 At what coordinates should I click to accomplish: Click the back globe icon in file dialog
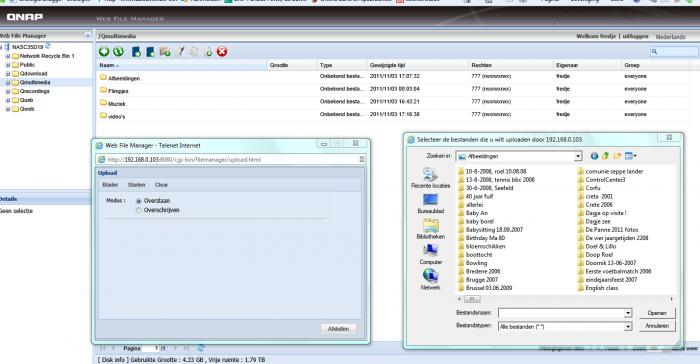[594, 156]
